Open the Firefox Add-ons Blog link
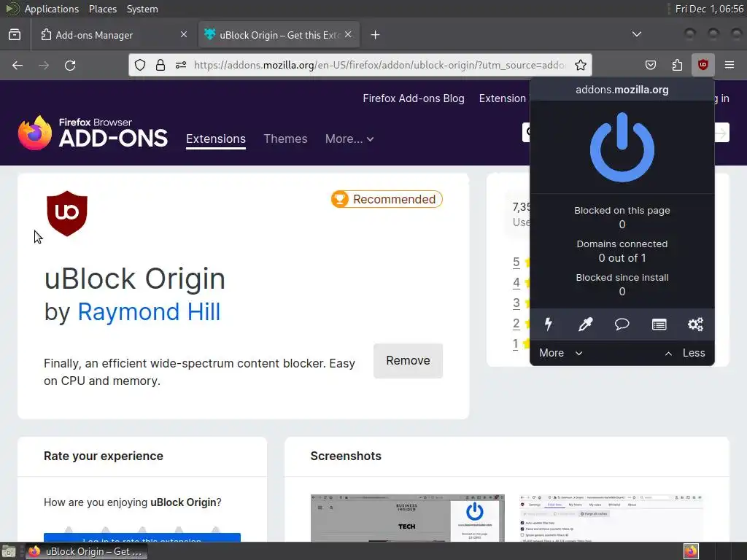This screenshot has width=747, height=560. (x=414, y=98)
